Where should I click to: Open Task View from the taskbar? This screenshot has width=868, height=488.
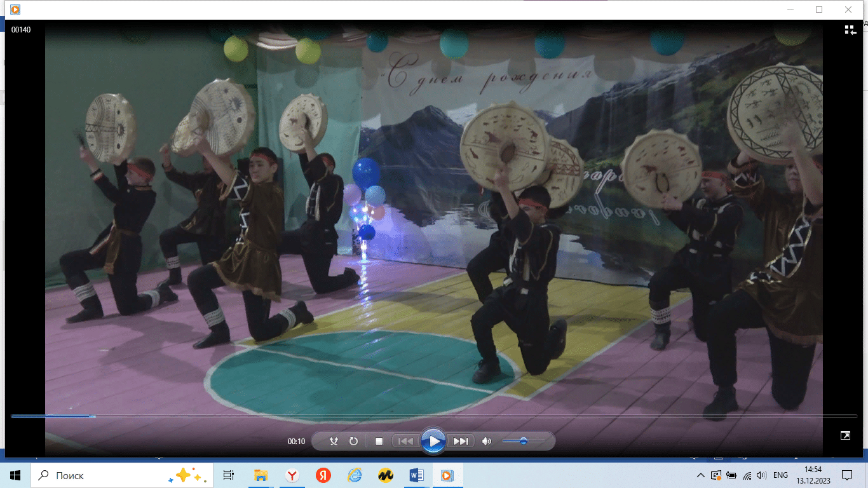229,475
